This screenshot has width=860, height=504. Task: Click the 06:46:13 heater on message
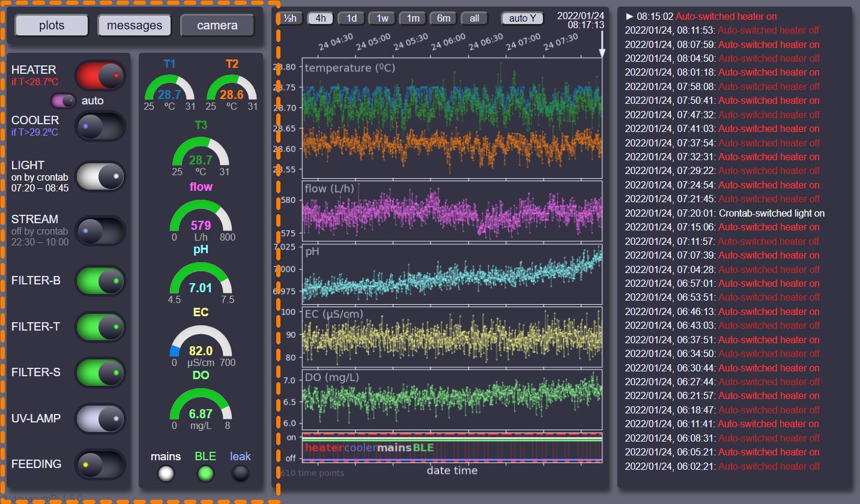(x=722, y=311)
